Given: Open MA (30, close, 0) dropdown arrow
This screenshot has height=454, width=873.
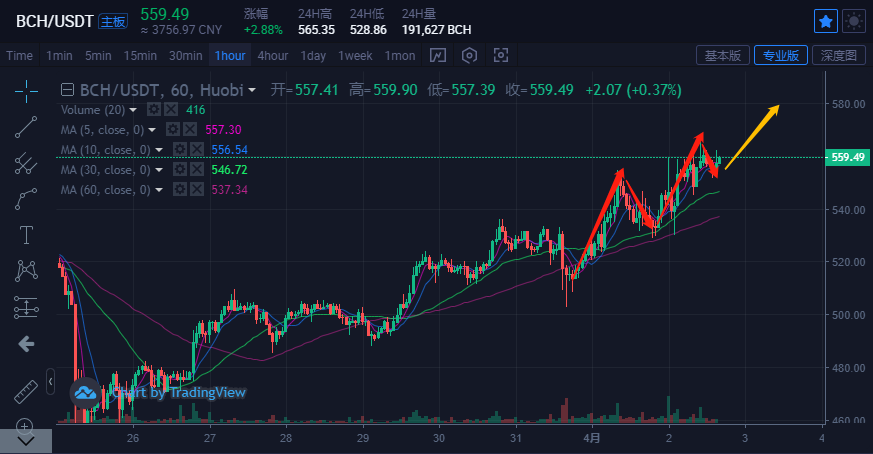Looking at the screenshot, I should [x=159, y=170].
